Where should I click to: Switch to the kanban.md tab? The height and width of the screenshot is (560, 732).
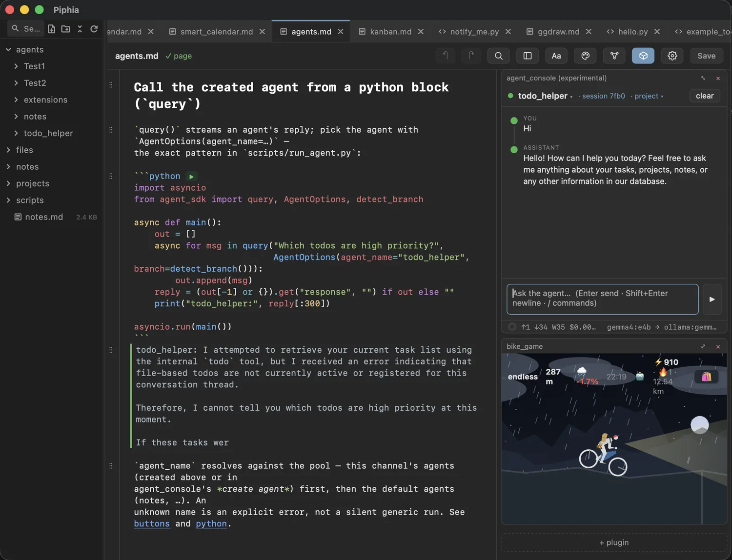(x=390, y=31)
